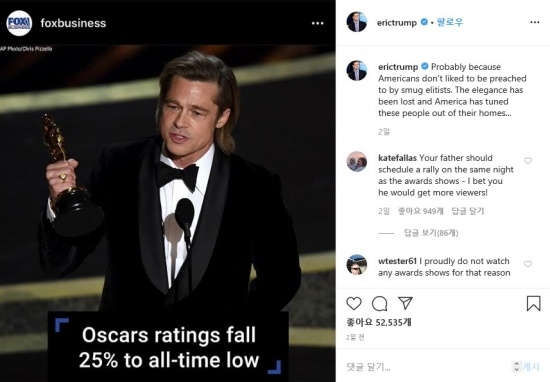Open three-dot menu on foxbusiness image
The image size is (550, 382).
pos(318,23)
